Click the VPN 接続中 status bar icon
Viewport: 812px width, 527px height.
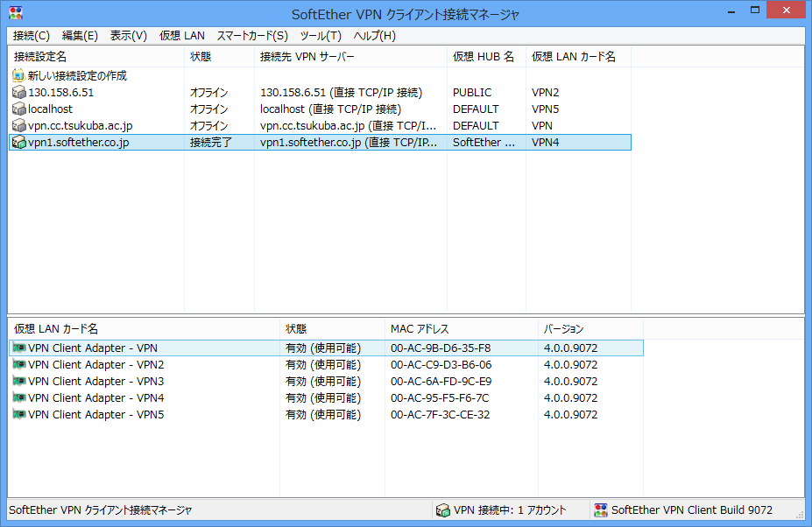click(442, 509)
